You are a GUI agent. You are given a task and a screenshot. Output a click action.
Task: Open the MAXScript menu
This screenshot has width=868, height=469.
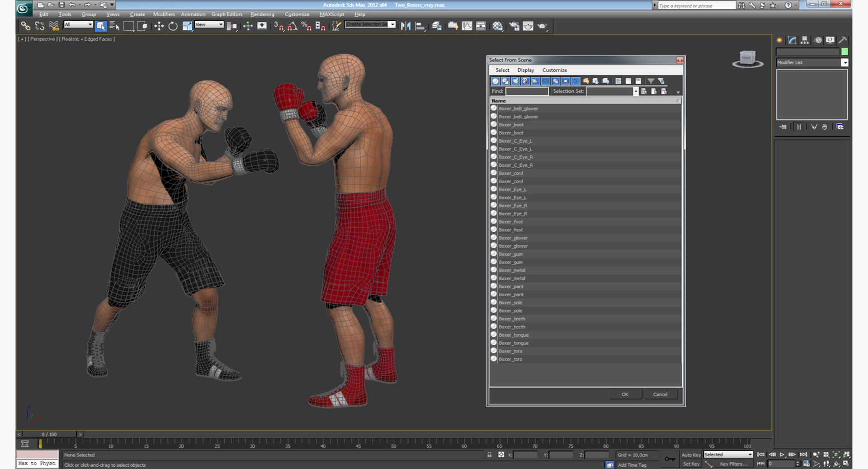(332, 14)
